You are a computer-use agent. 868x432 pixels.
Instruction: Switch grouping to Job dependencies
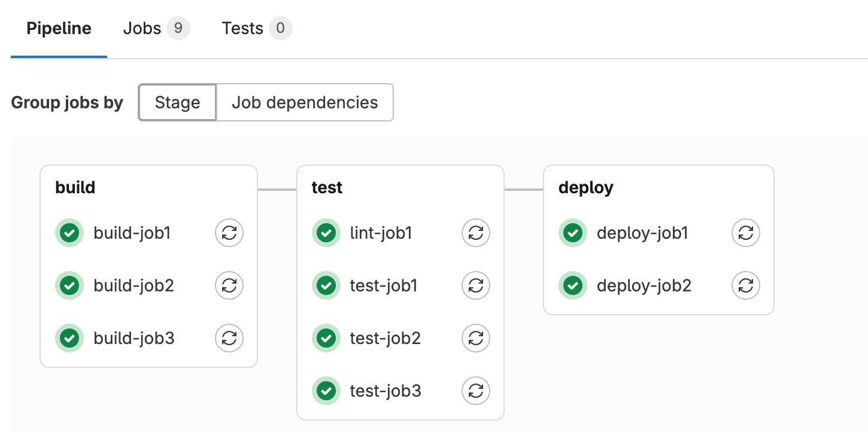(305, 102)
